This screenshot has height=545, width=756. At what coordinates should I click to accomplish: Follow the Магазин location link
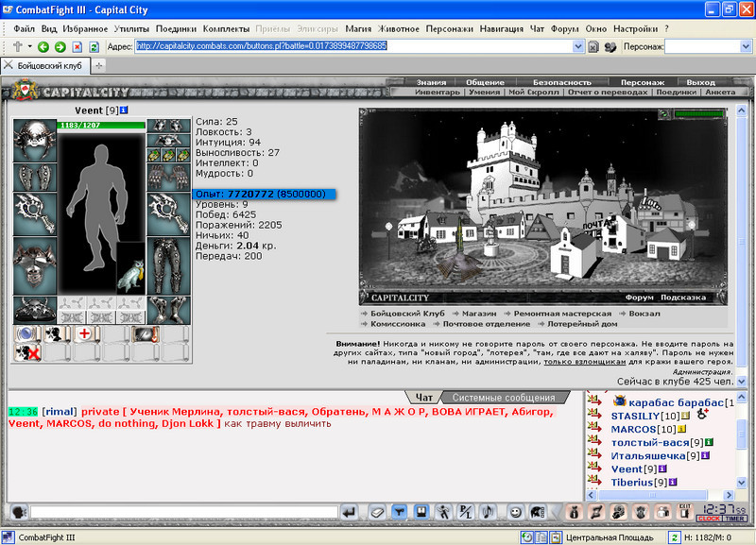479,314
